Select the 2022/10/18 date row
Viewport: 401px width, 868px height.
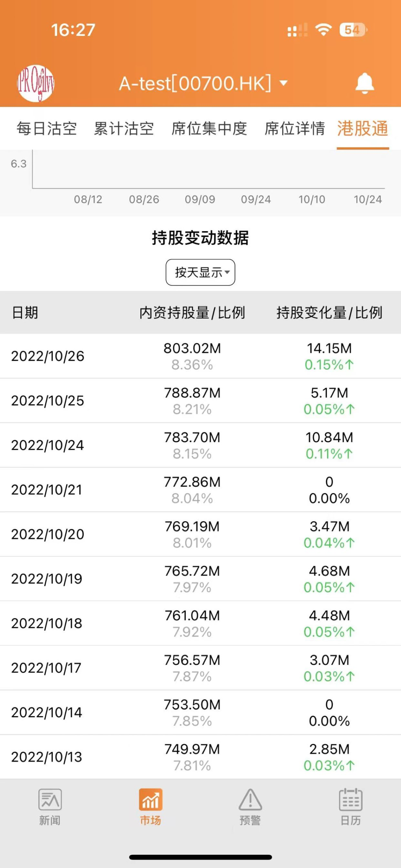click(200, 623)
